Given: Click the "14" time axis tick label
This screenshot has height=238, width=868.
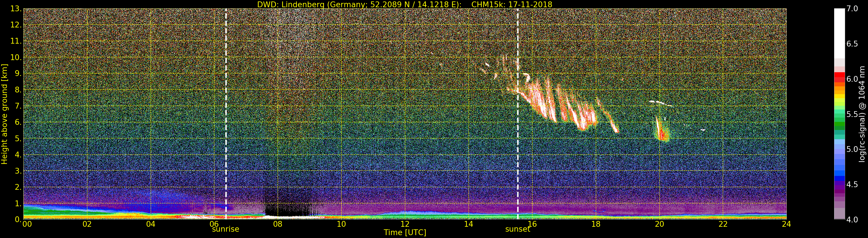Looking at the screenshot, I should point(468,224).
